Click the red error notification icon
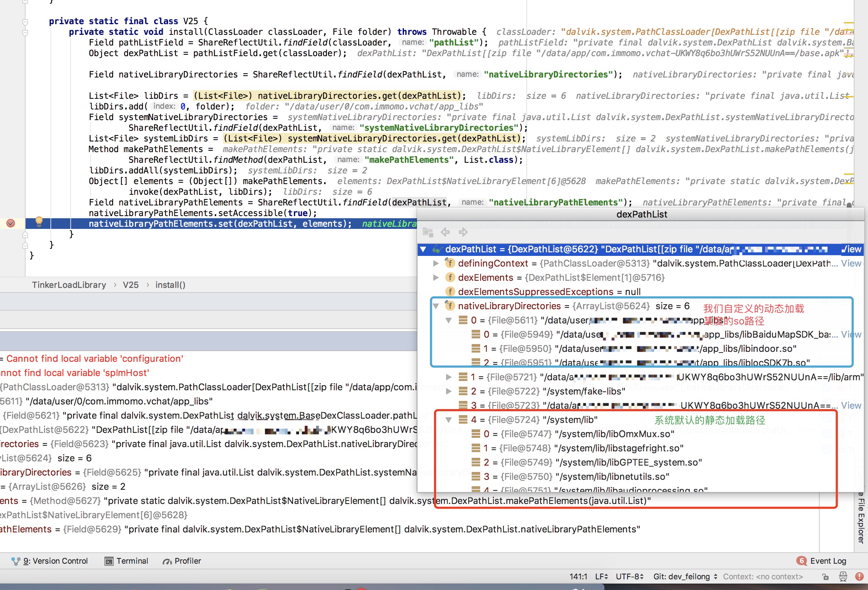 (x=859, y=576)
